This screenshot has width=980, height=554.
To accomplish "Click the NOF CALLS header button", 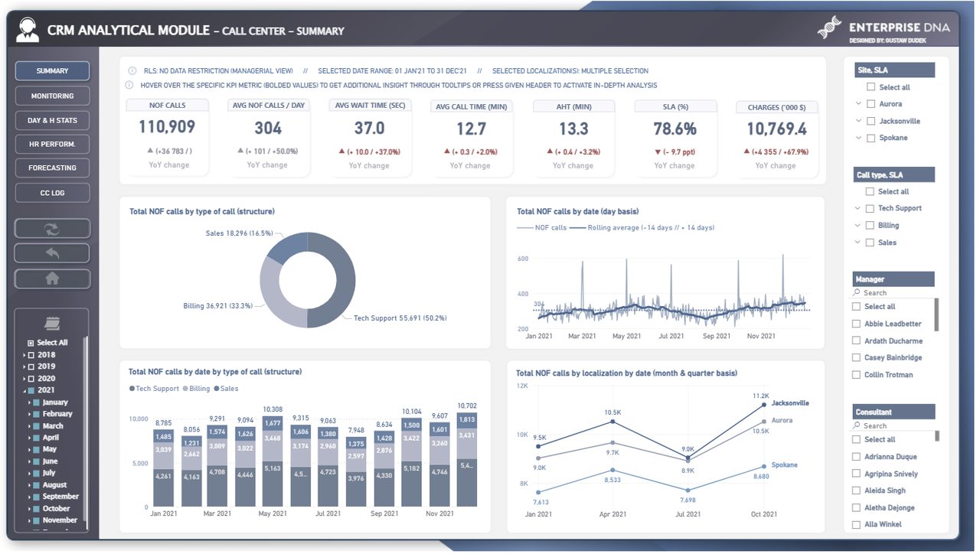I will 167,105.
